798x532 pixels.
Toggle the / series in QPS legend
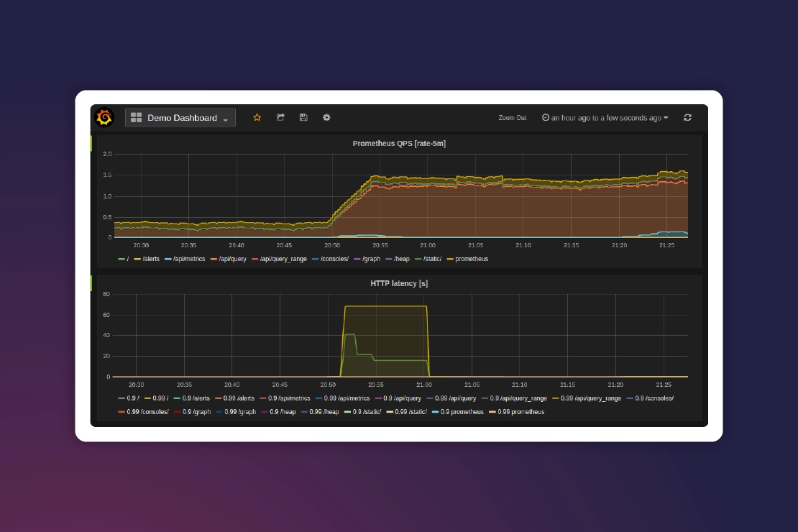tap(124, 259)
